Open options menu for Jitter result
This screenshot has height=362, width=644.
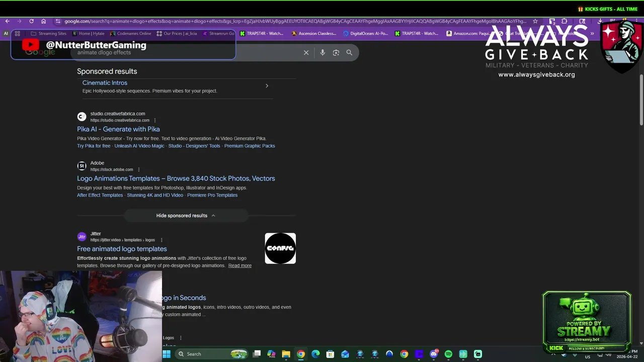pos(162,240)
